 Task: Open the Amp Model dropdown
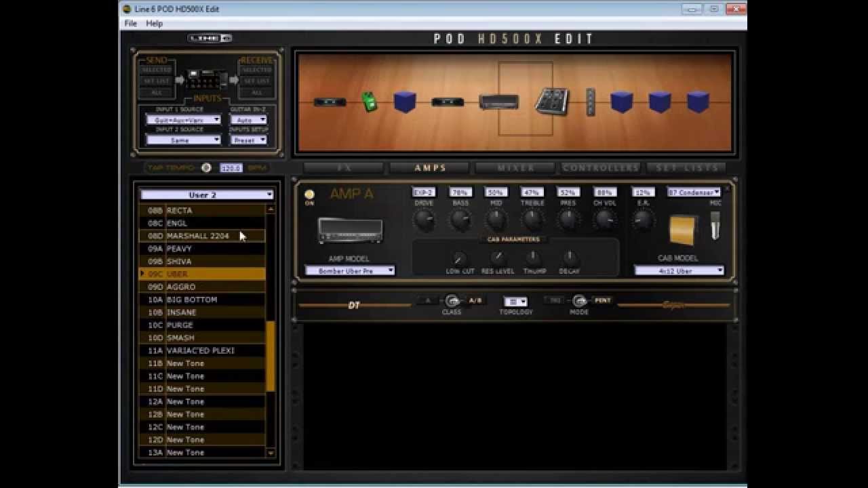tap(350, 270)
